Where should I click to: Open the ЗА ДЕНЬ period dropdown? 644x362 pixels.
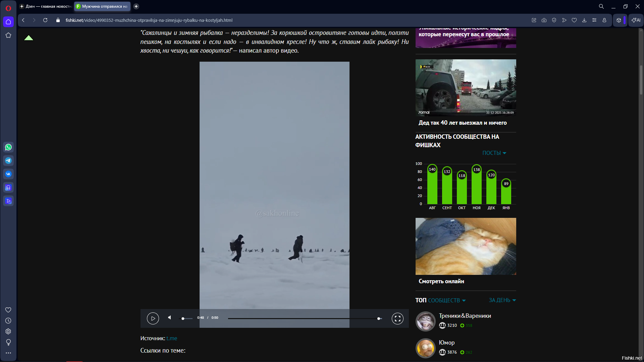pos(502,300)
